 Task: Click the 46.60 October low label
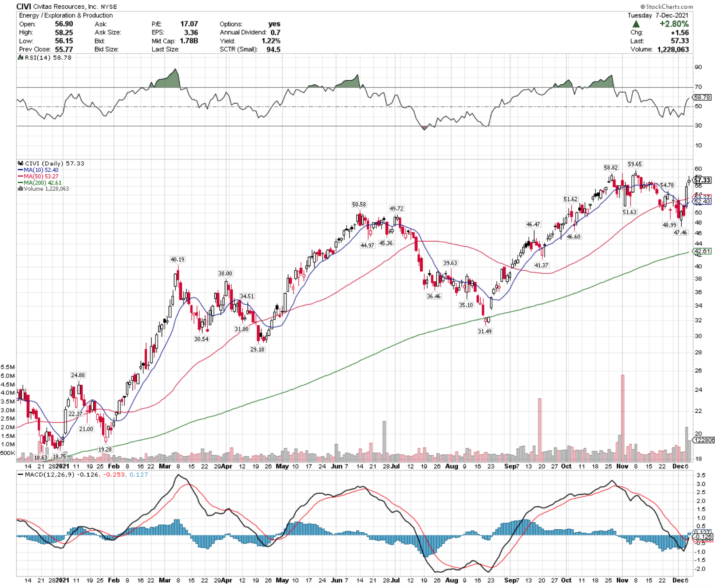tap(573, 237)
